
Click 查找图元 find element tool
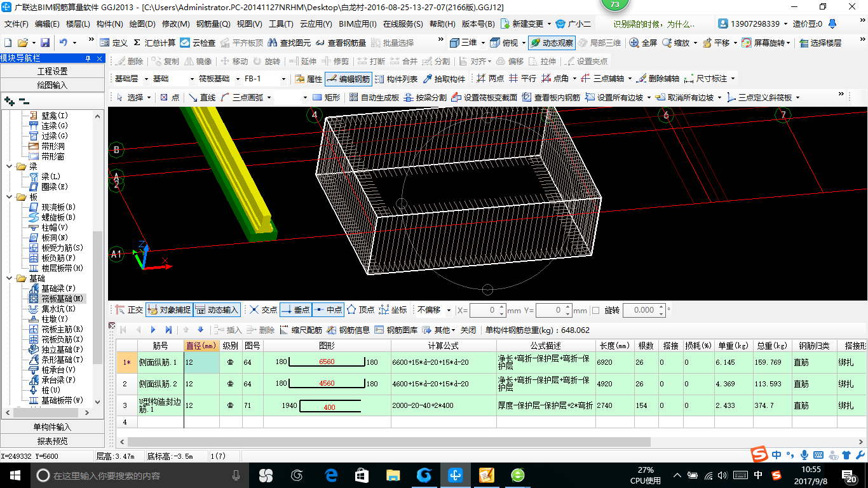click(289, 43)
